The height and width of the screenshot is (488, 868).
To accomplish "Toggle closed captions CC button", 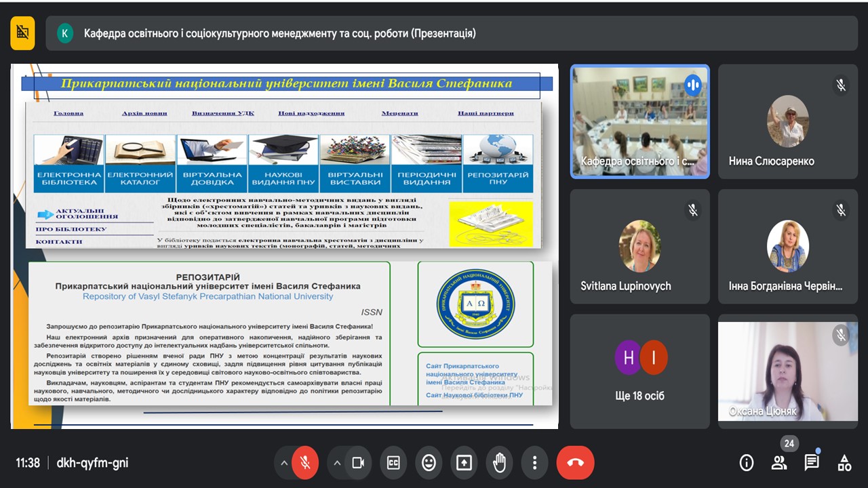I will (x=393, y=463).
